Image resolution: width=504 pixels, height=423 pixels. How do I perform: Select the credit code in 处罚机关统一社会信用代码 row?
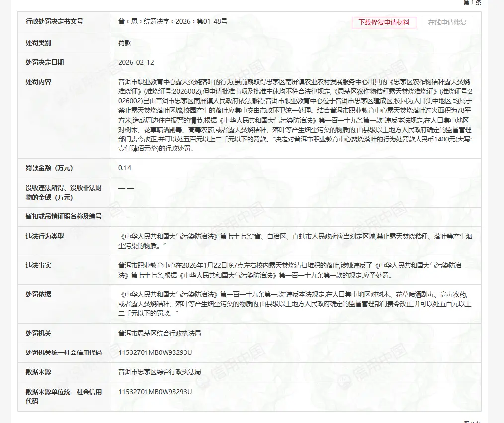point(155,352)
